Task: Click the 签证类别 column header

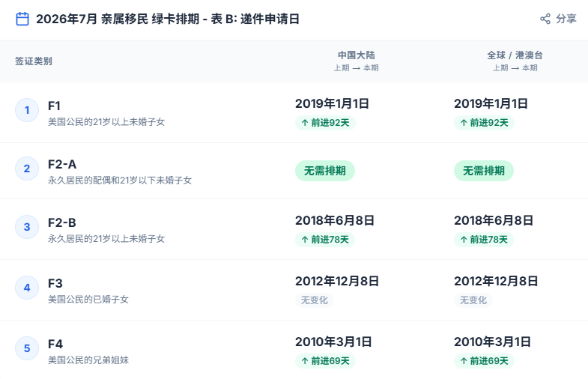Action: coord(34,61)
